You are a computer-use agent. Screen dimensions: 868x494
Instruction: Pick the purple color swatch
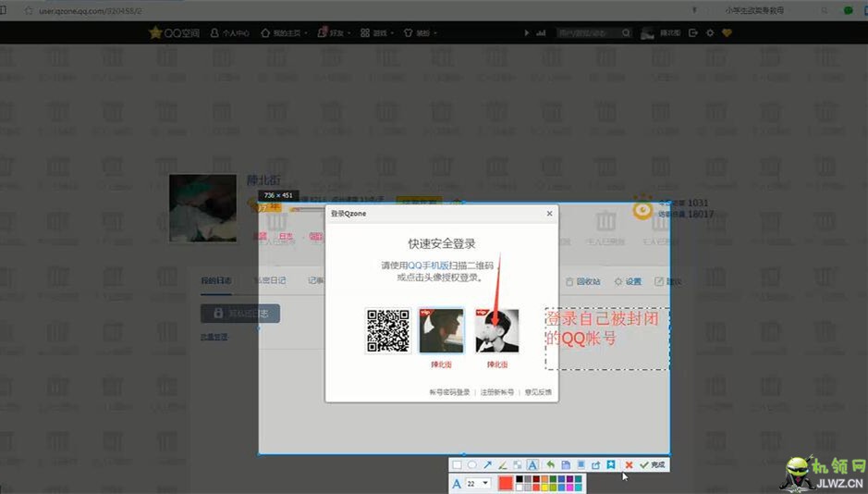point(570,479)
